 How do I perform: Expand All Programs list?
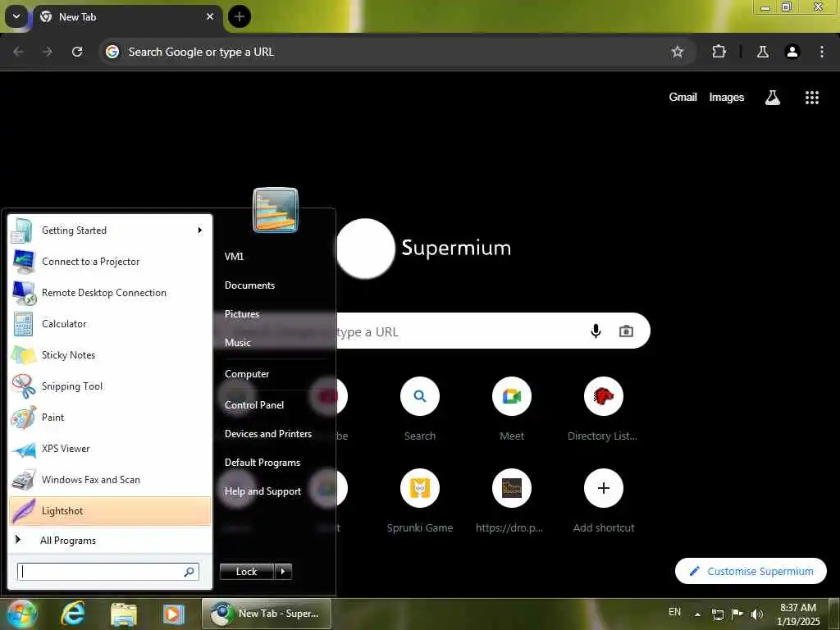coord(110,540)
